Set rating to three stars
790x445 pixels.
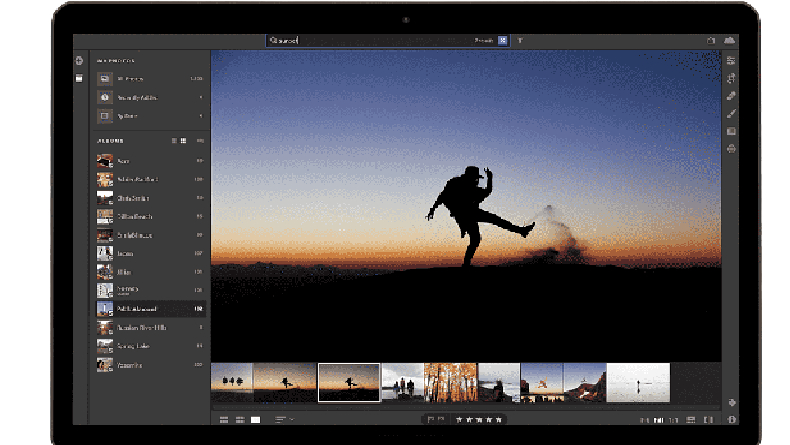pyautogui.click(x=479, y=419)
